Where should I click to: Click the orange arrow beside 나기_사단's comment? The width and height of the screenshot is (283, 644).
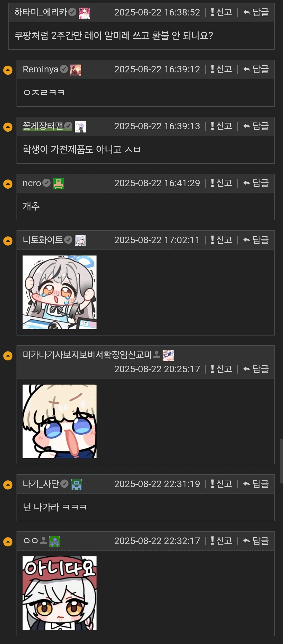click(x=8, y=485)
